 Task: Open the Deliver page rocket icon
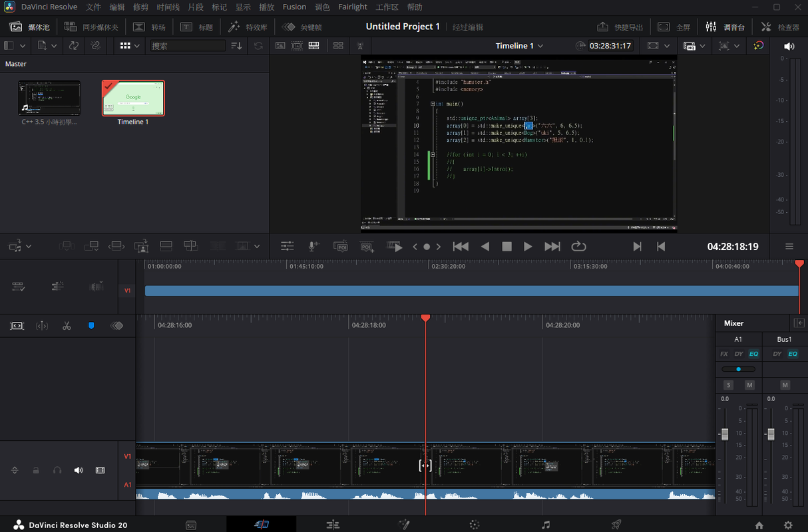tap(616, 525)
